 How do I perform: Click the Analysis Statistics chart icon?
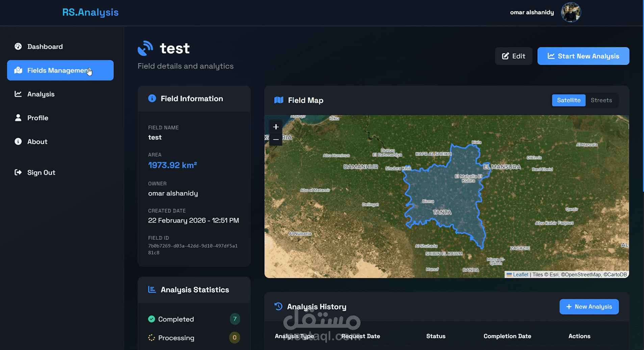click(x=152, y=289)
